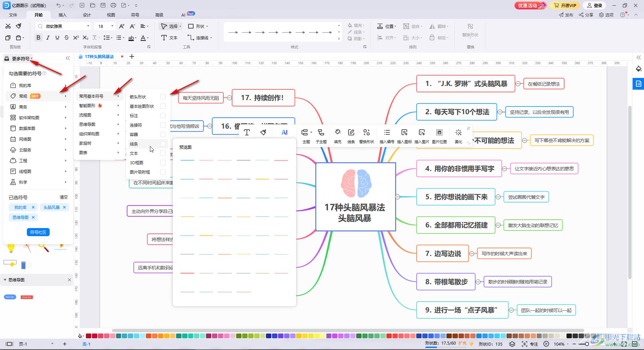The height and width of the screenshot is (350, 644).
Task: Switch to the Insert (插入) tab
Action: (x=63, y=15)
